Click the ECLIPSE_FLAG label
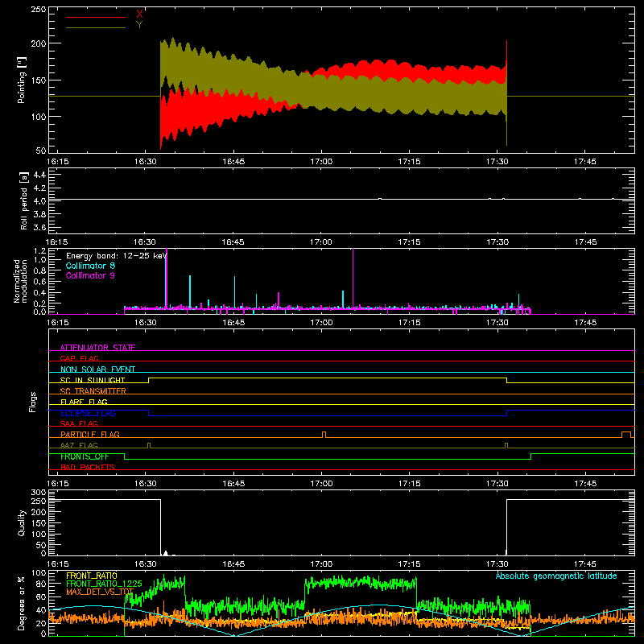 pos(88,413)
